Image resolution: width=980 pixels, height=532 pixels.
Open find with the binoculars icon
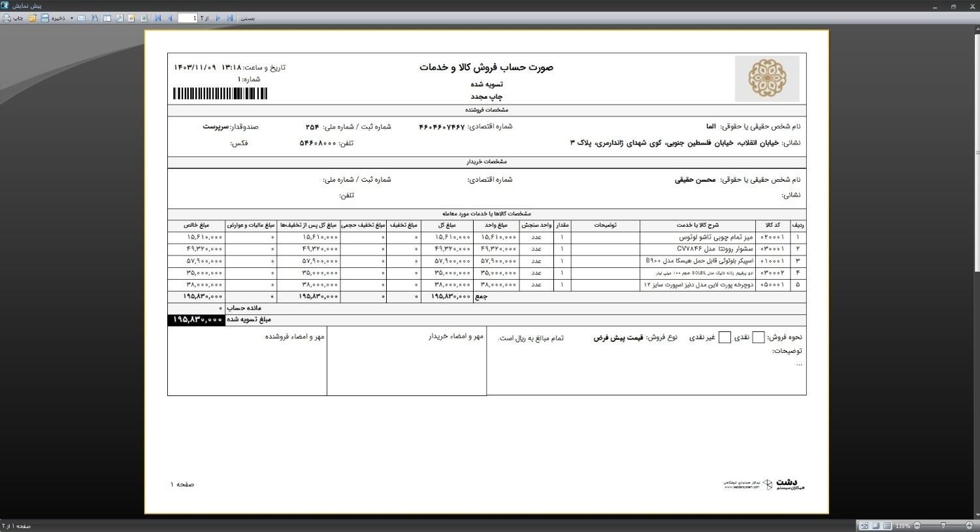pos(94,18)
